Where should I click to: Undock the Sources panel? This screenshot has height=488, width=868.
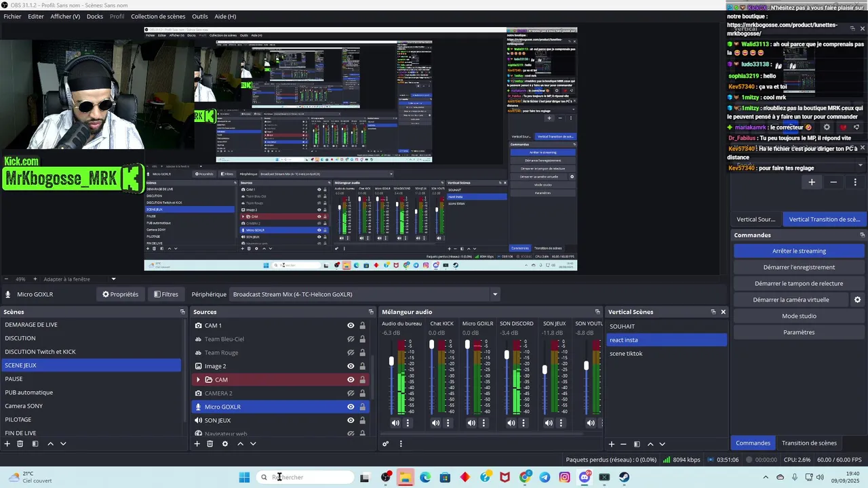[x=370, y=312]
